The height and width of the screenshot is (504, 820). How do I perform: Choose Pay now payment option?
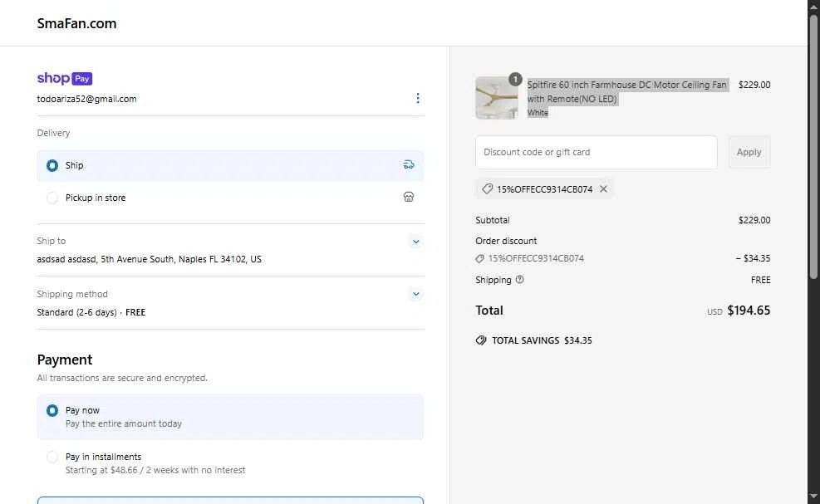coord(230,417)
